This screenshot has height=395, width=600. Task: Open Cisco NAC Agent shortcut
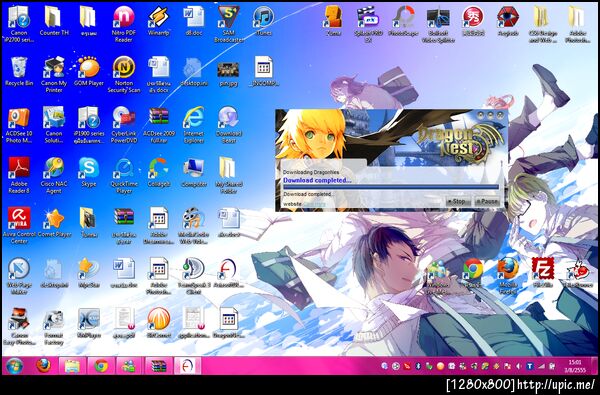point(54,176)
